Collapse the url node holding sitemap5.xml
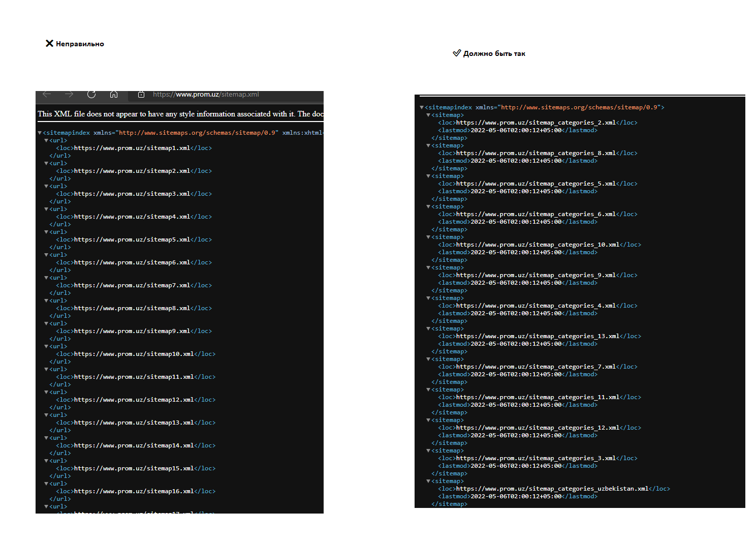Screen dimensions: 756x541 pyautogui.click(x=46, y=232)
